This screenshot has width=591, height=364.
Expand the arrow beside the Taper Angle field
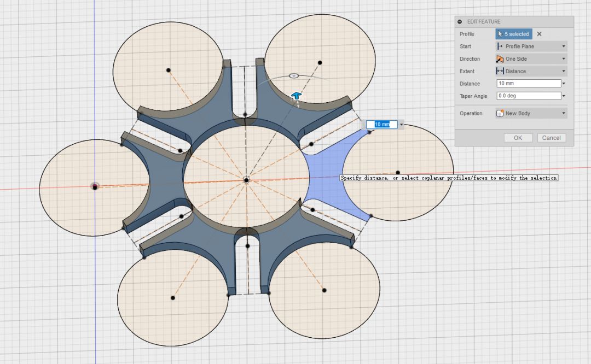pos(564,96)
